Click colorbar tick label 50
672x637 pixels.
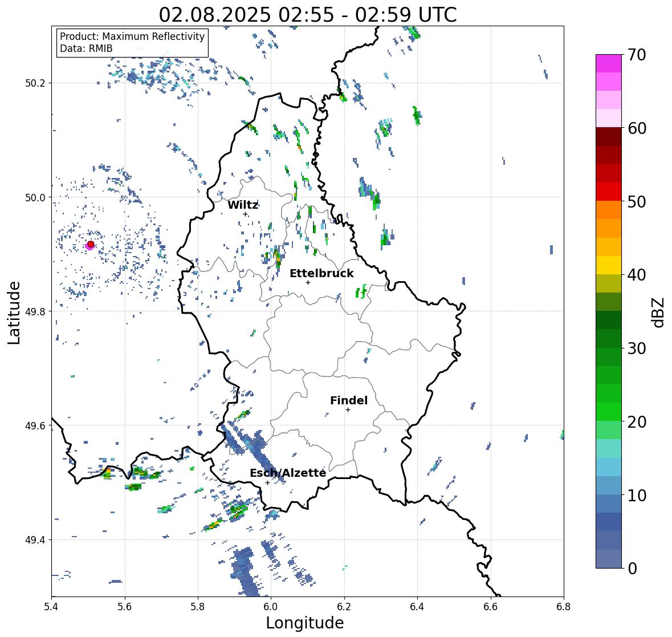637,201
